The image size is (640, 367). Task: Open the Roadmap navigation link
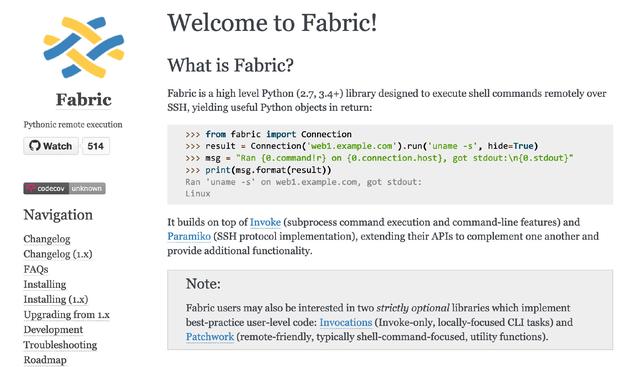click(45, 360)
